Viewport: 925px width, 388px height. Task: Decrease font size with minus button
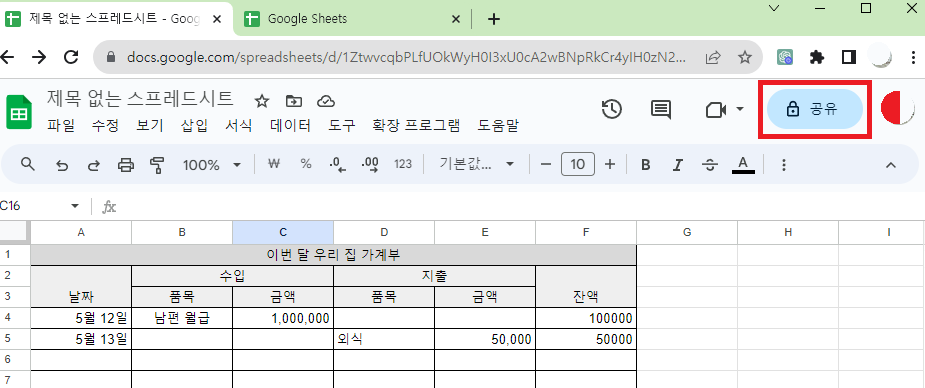pos(546,165)
